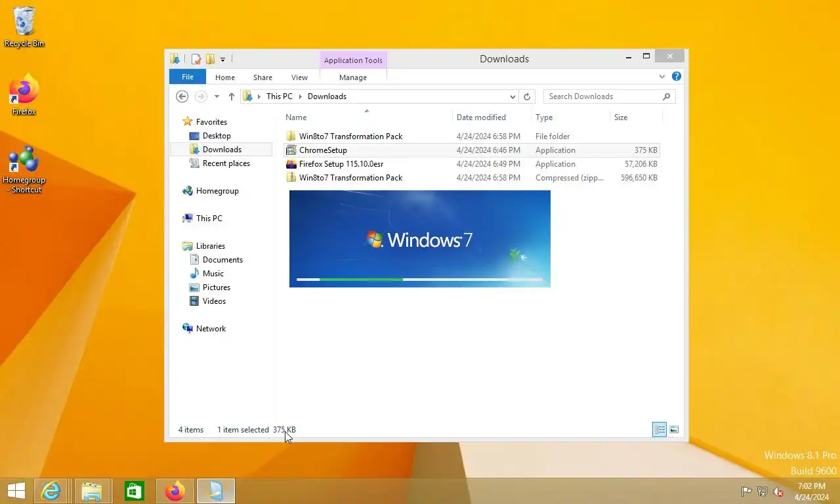
Task: Open Recent places in navigation pane
Action: point(226,163)
